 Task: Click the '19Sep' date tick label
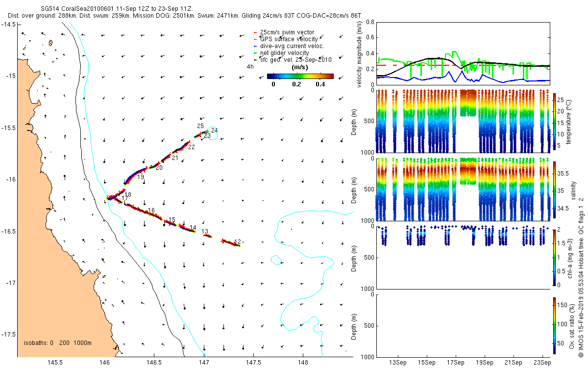tap(485, 362)
